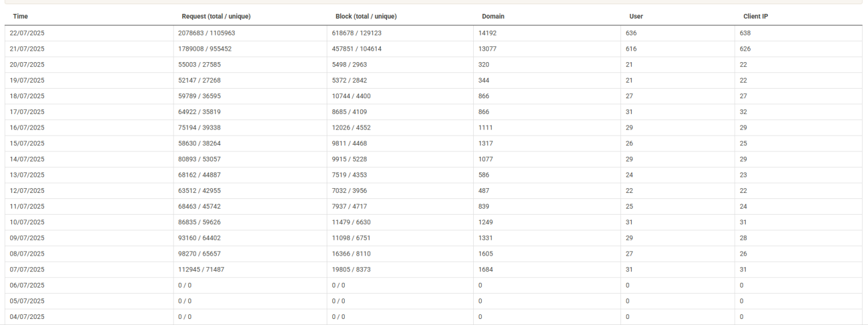This screenshot has height=325, width=868.
Task: Select the 04/07/2025 date cell
Action: coord(27,317)
